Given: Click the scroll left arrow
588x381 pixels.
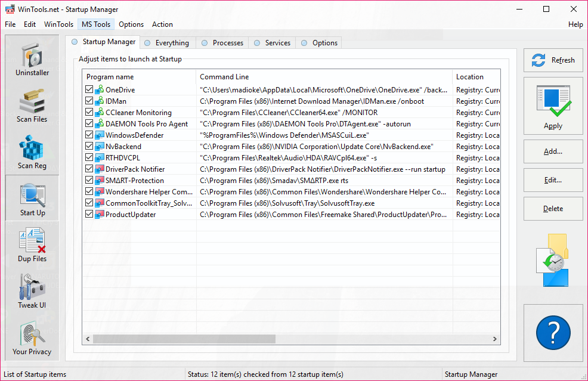Looking at the screenshot, I should tap(88, 339).
